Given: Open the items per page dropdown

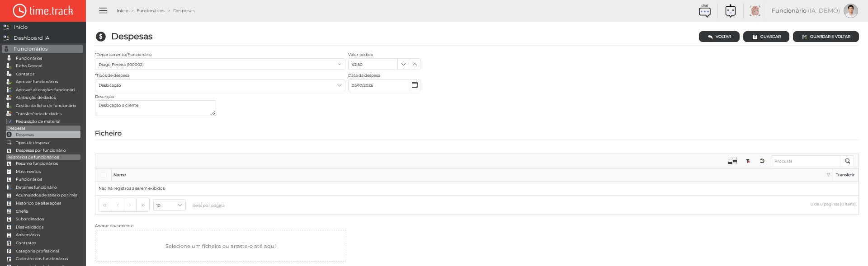Looking at the screenshot, I should click(x=170, y=205).
